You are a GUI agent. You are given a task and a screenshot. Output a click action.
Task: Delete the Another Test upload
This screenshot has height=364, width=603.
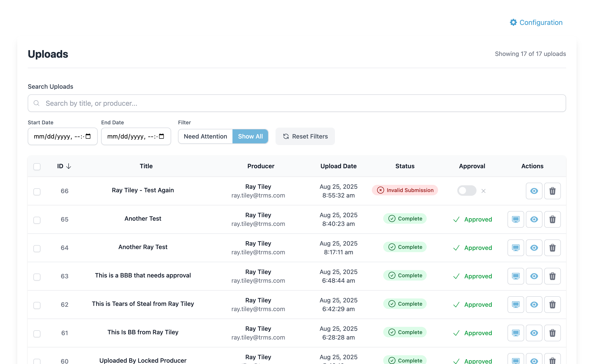[552, 219]
